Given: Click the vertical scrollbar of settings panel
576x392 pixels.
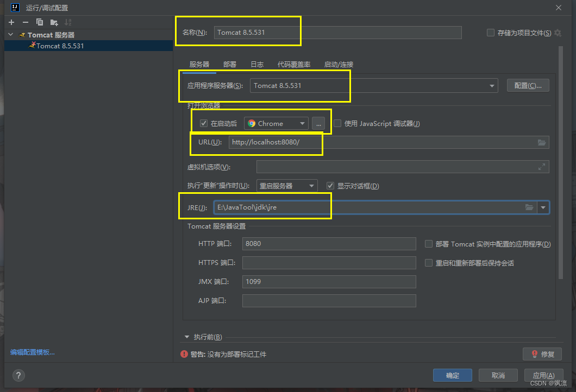Looking at the screenshot, I should tap(561, 162).
